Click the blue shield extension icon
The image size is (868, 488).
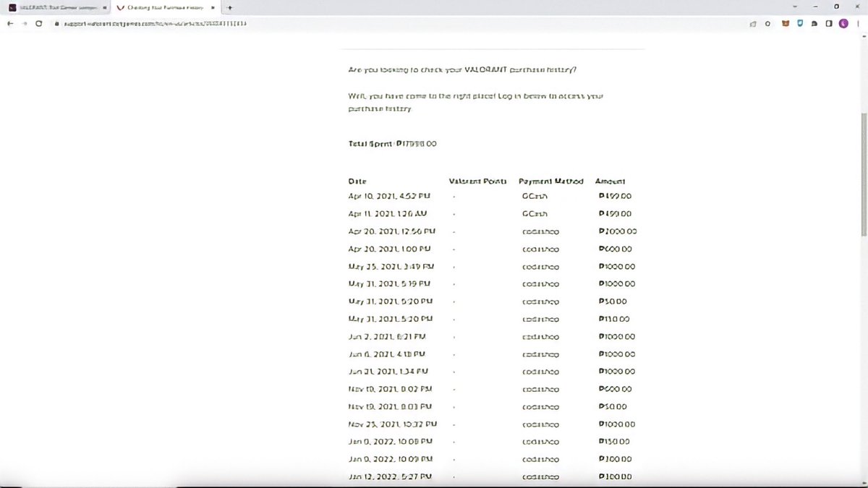coord(800,23)
